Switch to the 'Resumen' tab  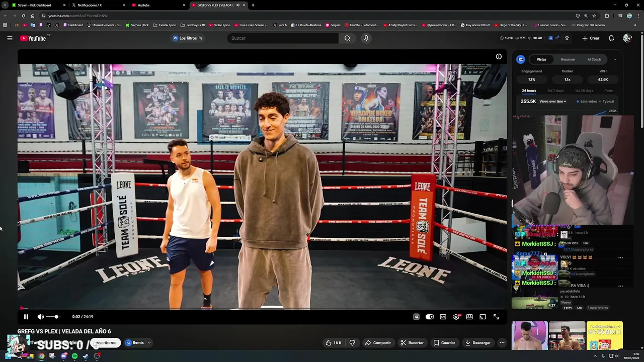point(568,59)
